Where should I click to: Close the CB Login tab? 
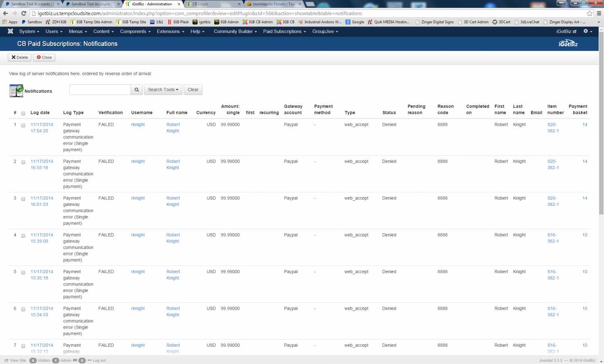point(239,4)
